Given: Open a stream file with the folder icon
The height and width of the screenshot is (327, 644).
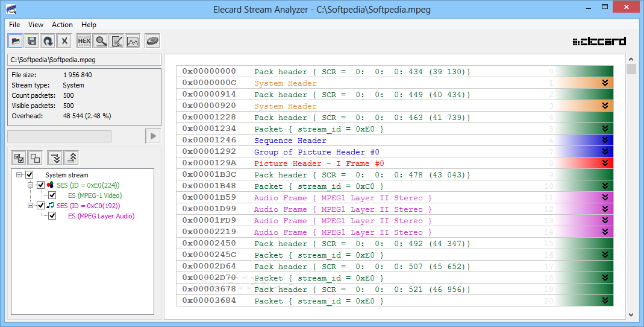Looking at the screenshot, I should [x=16, y=40].
